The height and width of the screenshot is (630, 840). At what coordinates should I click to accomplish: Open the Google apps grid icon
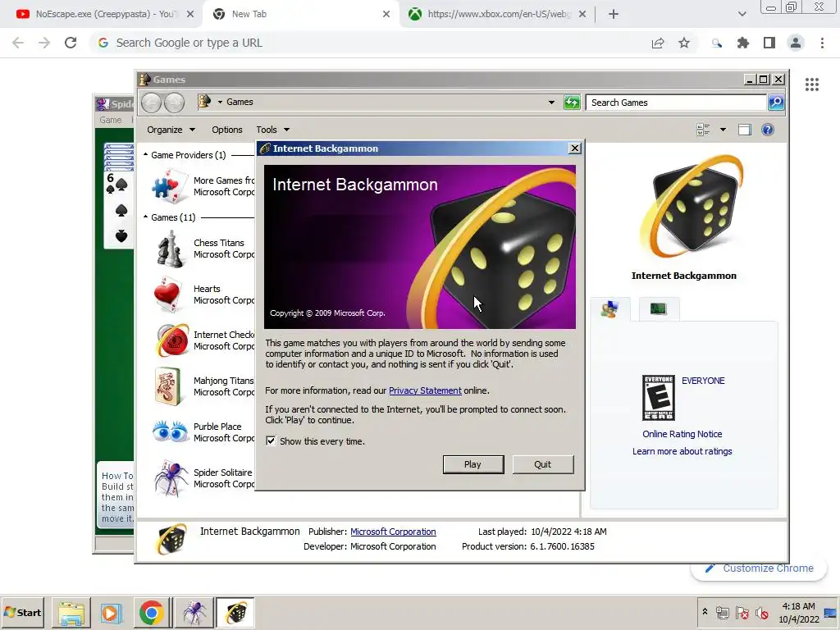[812, 84]
